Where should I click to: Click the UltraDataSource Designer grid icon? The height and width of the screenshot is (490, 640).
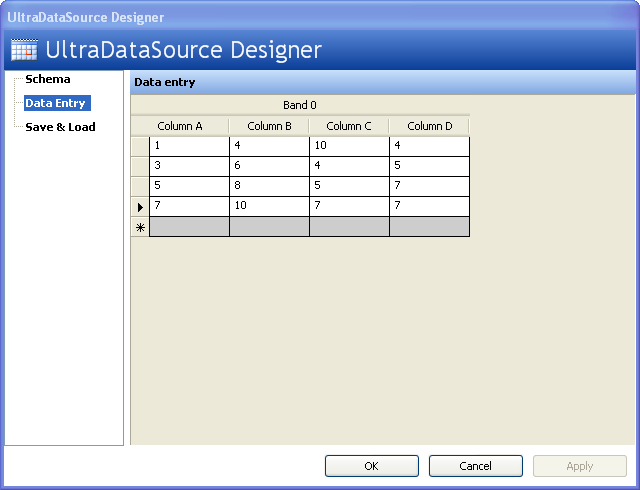[24, 50]
